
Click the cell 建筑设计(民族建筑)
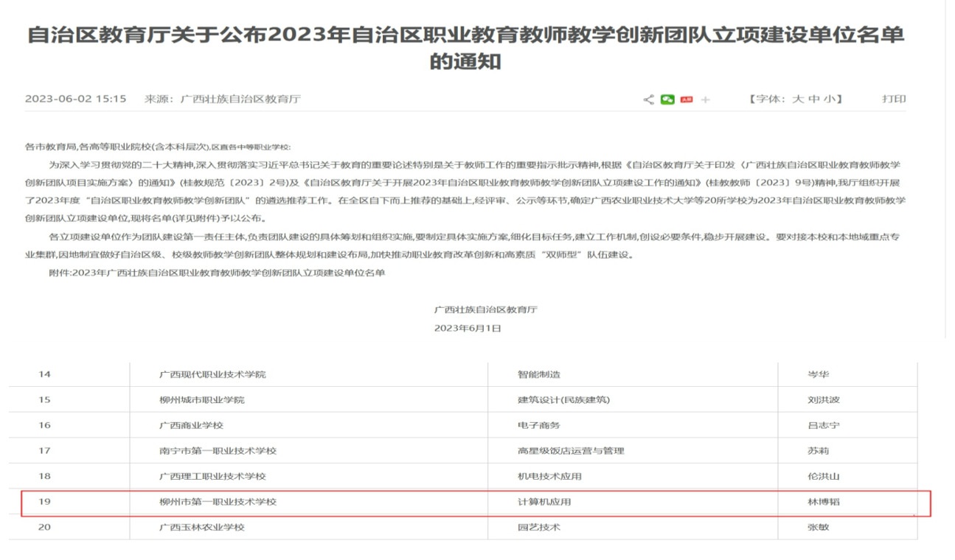(x=563, y=399)
